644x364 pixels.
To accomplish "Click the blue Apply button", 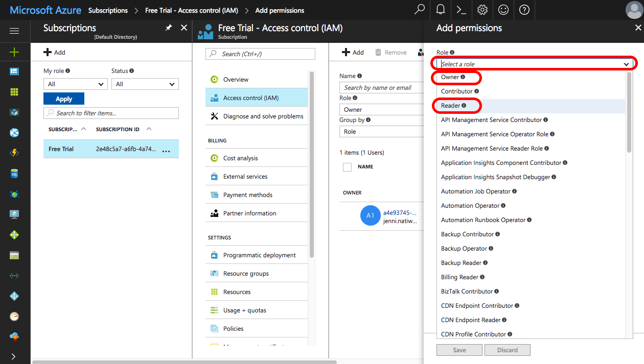I will tap(64, 99).
